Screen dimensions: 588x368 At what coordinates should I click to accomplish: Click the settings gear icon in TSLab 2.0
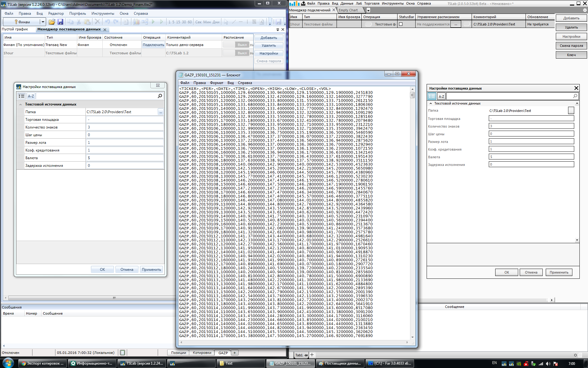[585, 10]
